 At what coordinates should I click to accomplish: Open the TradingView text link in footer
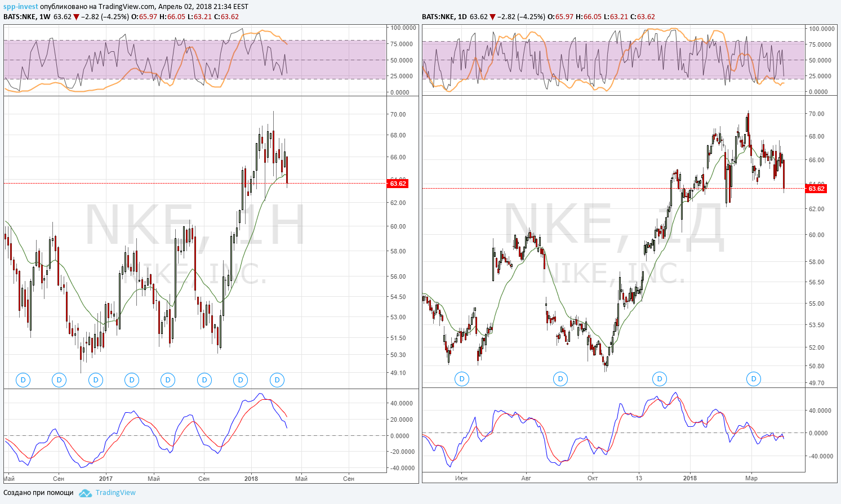click(x=115, y=493)
